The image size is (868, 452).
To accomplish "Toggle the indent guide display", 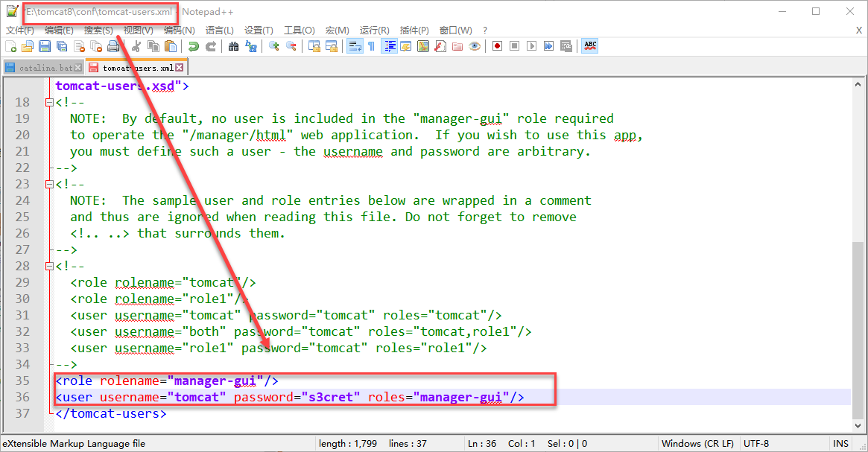I will 389,46.
